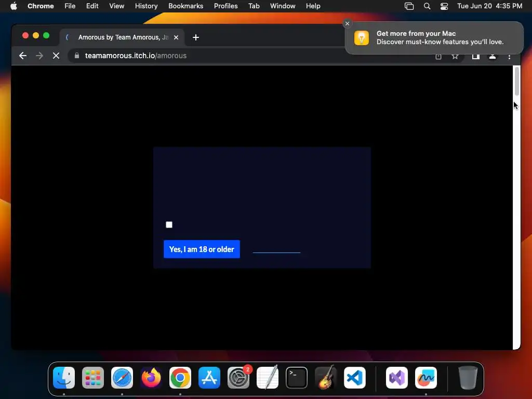Open Control Center from the menu bar
This screenshot has width=532, height=399.
444,6
